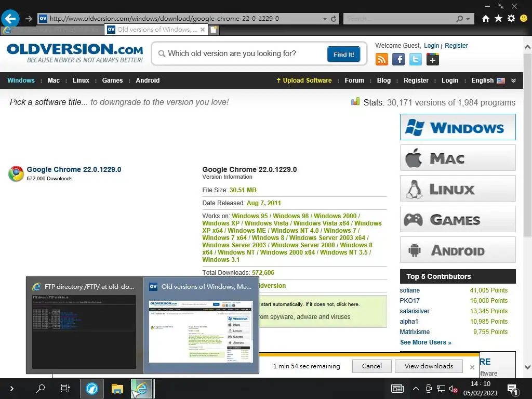This screenshot has height=399, width=532.
Task: Open the Windows platform tile
Action: coord(458,127)
